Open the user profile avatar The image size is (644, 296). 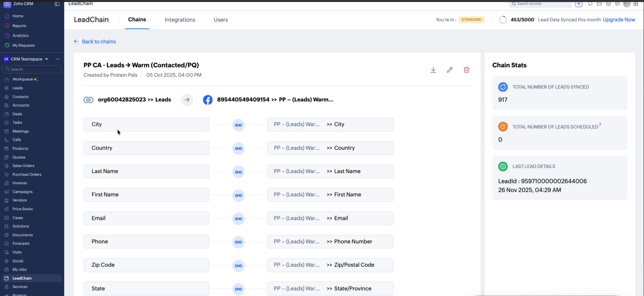point(627,4)
